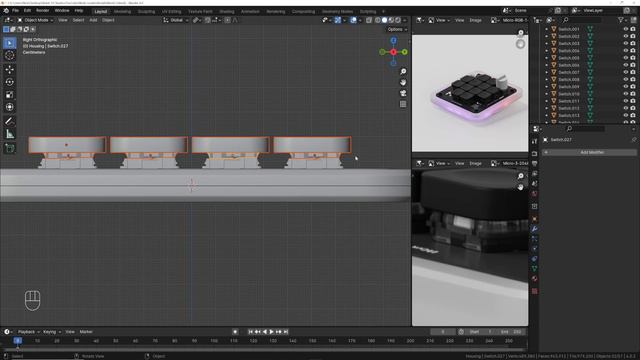Click the viewport pan hand icon
The height and width of the screenshot is (360, 640).
403,82
